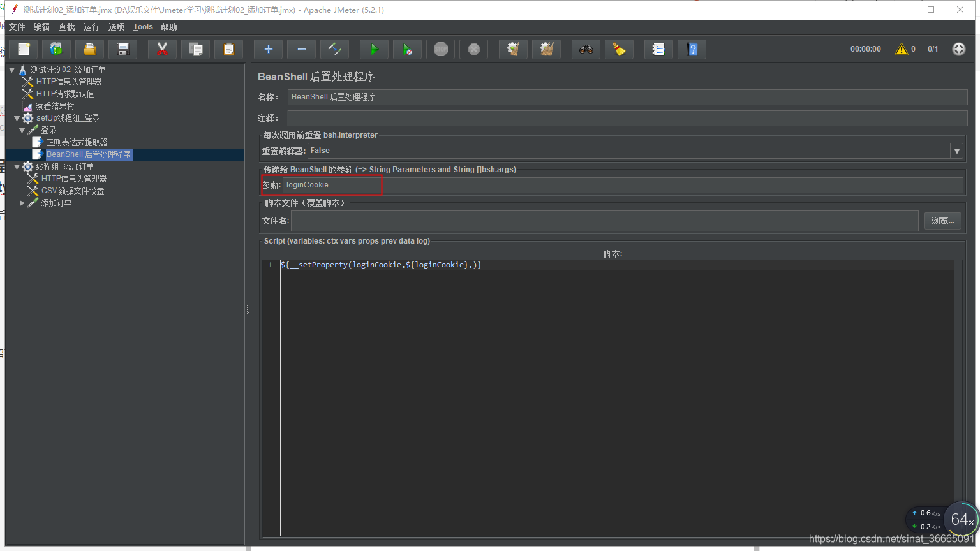The height and width of the screenshot is (551, 980).
Task: Open the Function Helper dialog icon
Action: (x=659, y=49)
